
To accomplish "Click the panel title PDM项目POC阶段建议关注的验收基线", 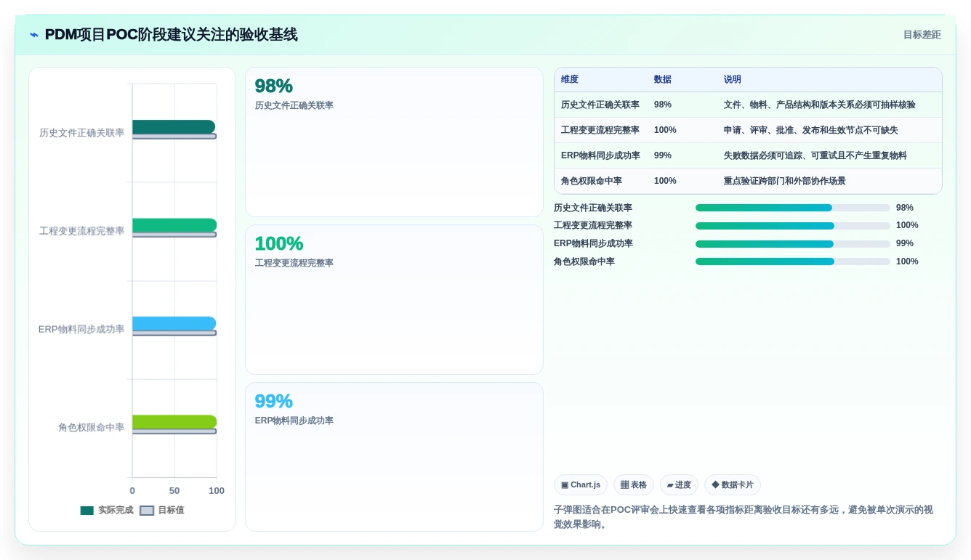I will [172, 35].
